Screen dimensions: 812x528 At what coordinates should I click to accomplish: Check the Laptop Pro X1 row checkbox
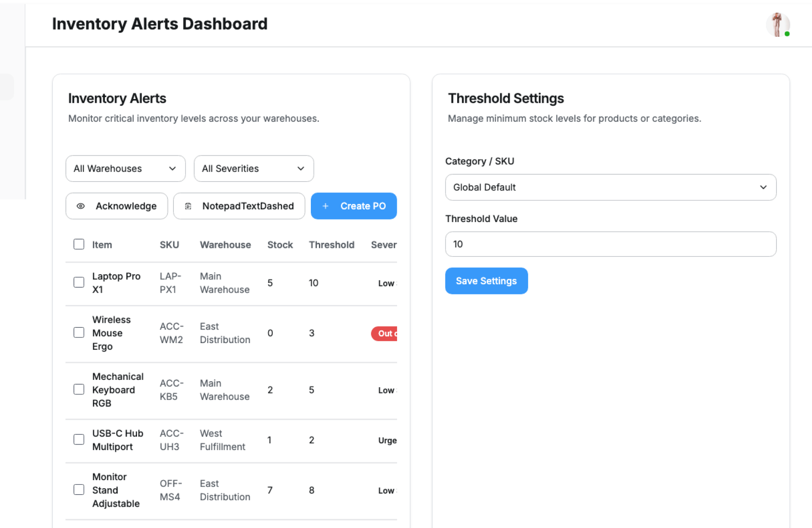point(79,282)
